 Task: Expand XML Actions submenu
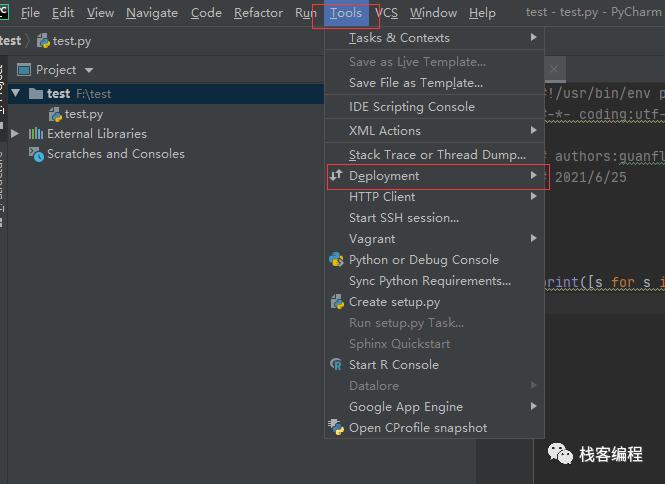point(434,131)
